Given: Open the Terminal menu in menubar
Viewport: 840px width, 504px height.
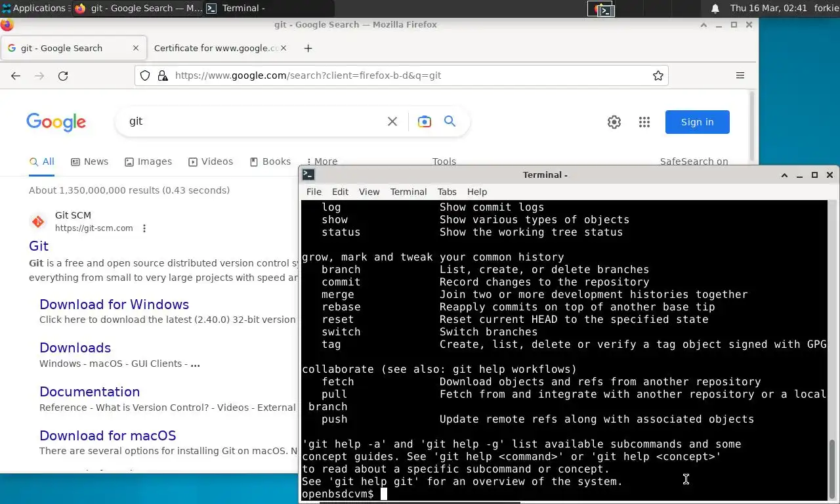Looking at the screenshot, I should point(408,192).
